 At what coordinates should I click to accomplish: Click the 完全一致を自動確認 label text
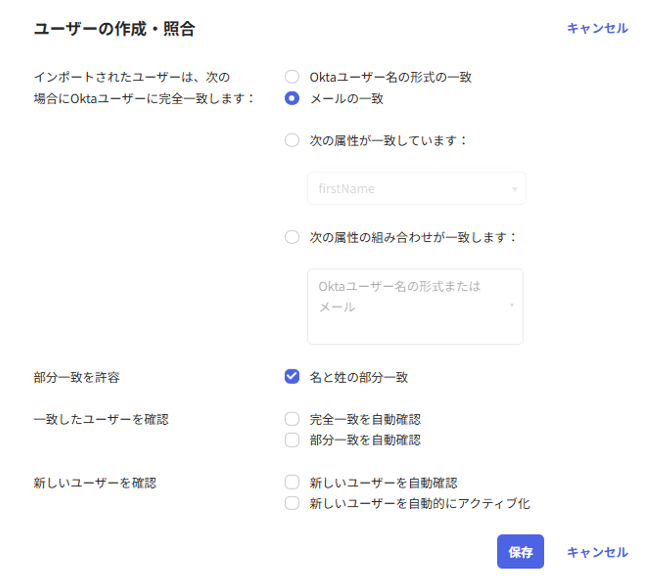coord(365,419)
